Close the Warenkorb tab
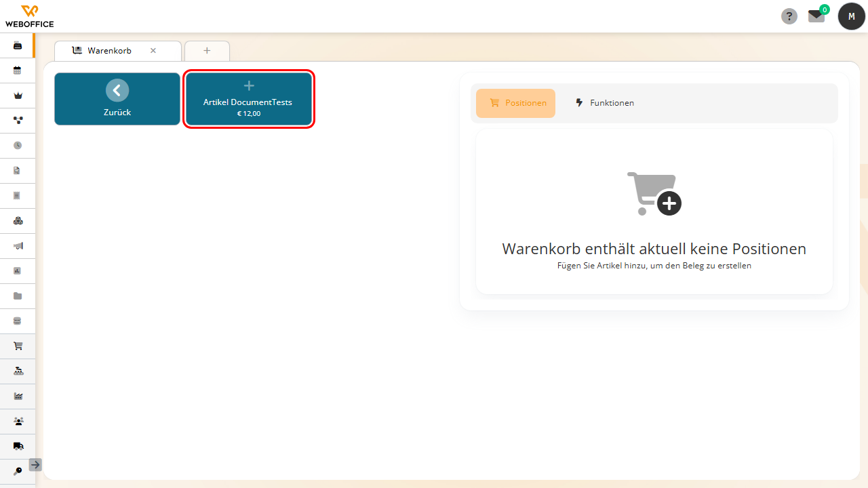Viewport: 868px width, 488px height. (x=153, y=51)
